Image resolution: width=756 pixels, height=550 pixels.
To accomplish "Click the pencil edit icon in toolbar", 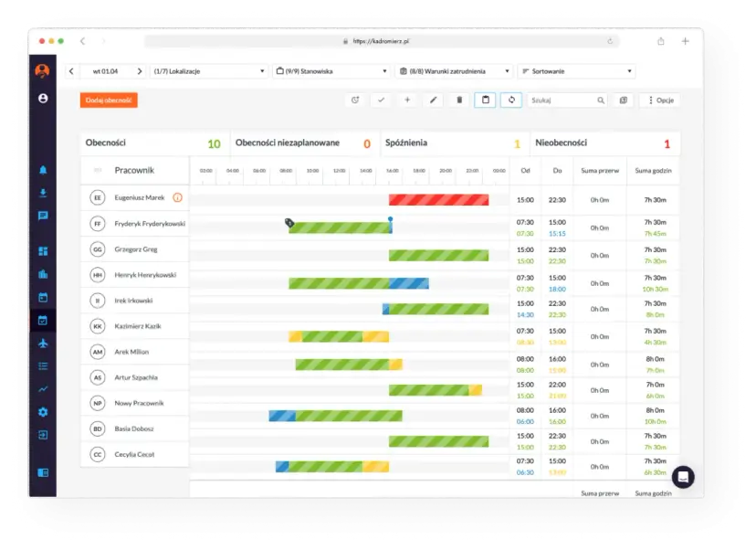I will 434,100.
